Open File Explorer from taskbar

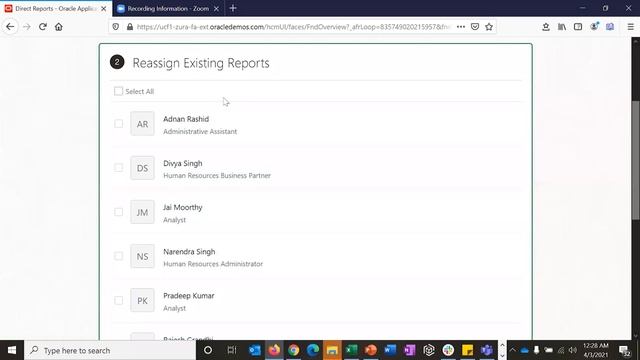click(332, 350)
